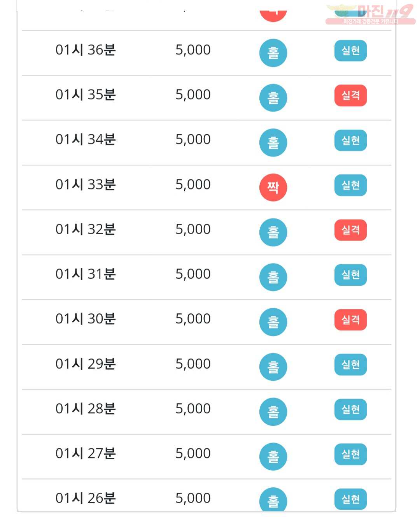
Task: Select the 01시 31분 time label
Action: point(86,274)
